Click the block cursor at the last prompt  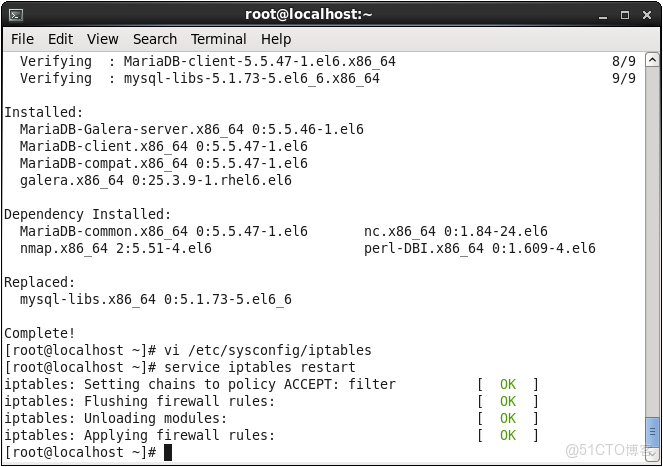(x=169, y=452)
